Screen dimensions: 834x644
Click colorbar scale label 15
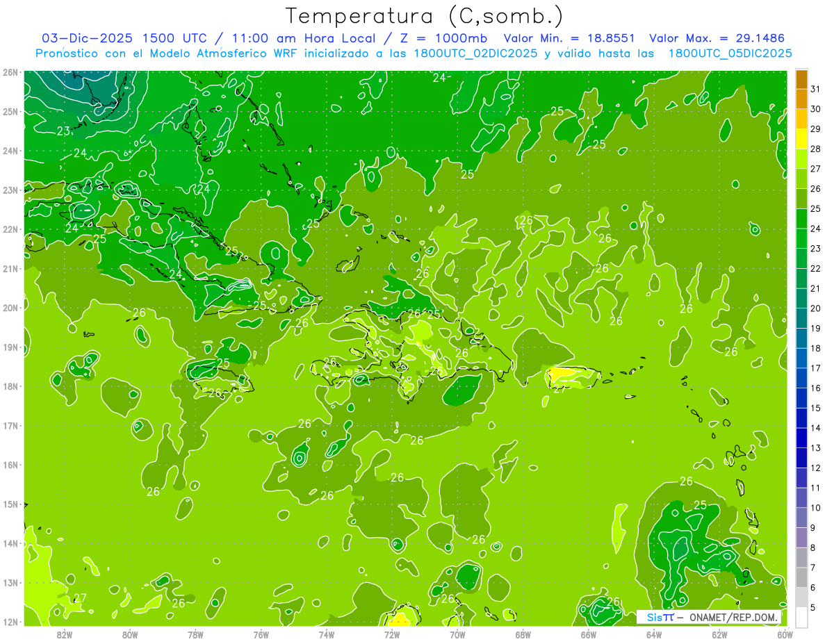815,408
